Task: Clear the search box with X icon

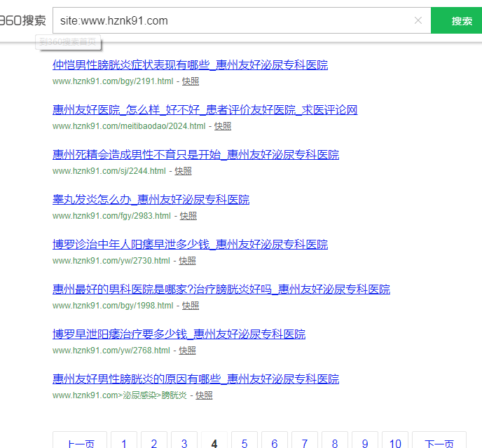Action: tap(418, 20)
